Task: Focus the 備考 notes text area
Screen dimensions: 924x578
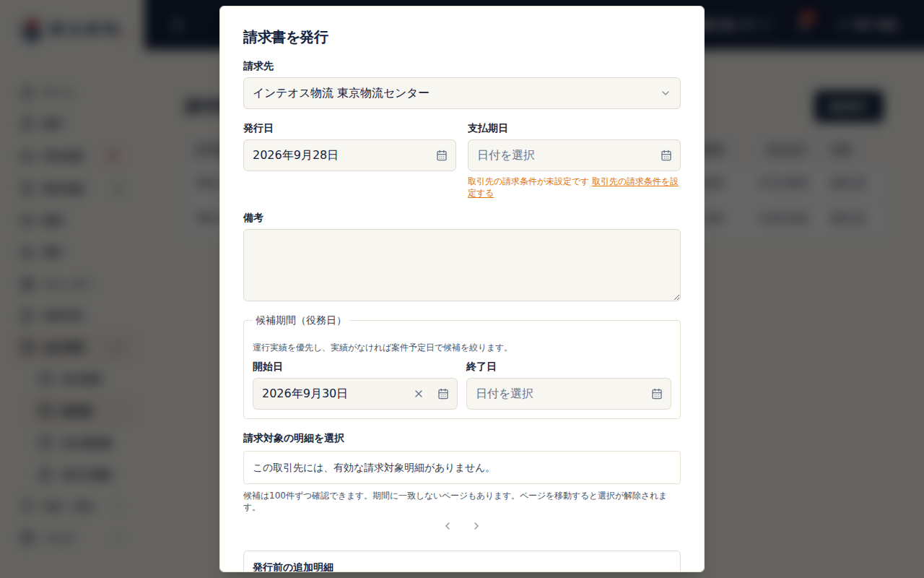Action: coord(462,265)
